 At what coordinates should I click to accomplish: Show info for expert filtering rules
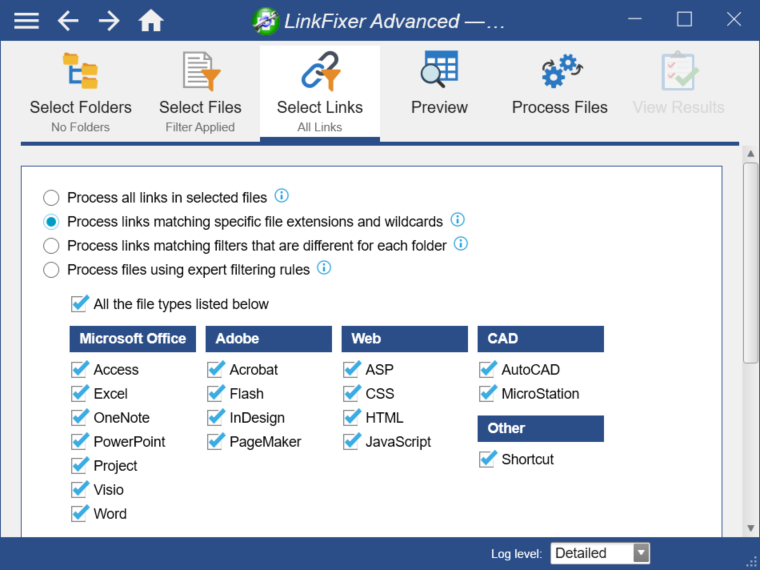324,268
